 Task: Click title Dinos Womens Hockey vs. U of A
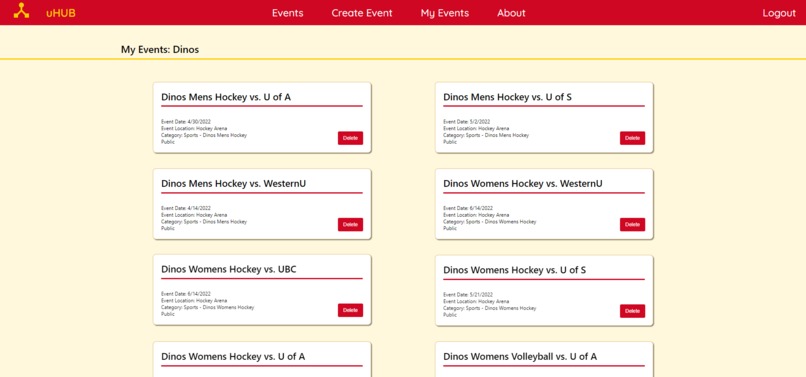tap(233, 356)
